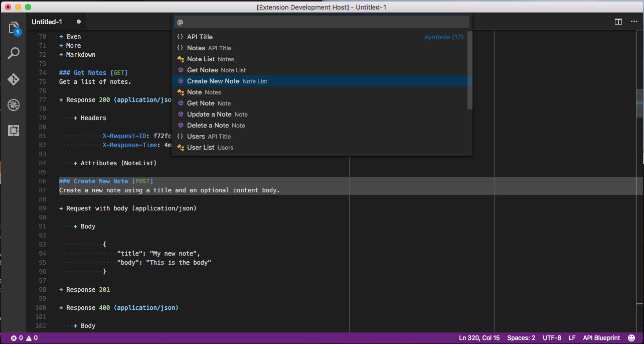Click the '### Create New Note [POST]' heading

[106, 181]
